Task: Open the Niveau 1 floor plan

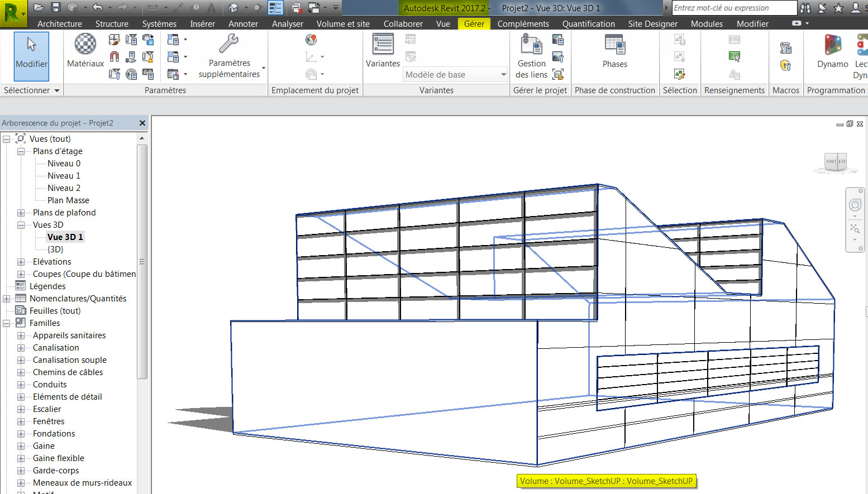Action: click(63, 175)
